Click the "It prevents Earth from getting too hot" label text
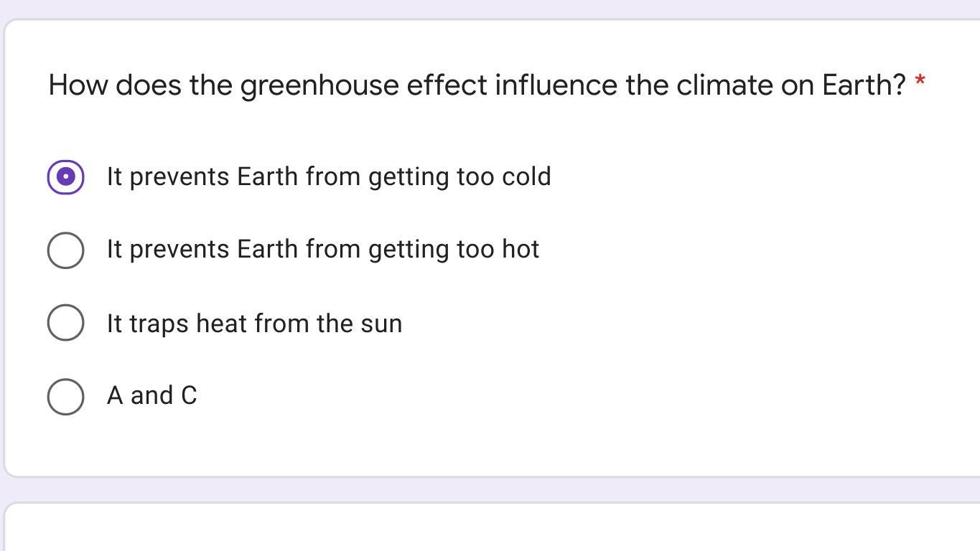This screenshot has height=551, width=980. point(322,250)
